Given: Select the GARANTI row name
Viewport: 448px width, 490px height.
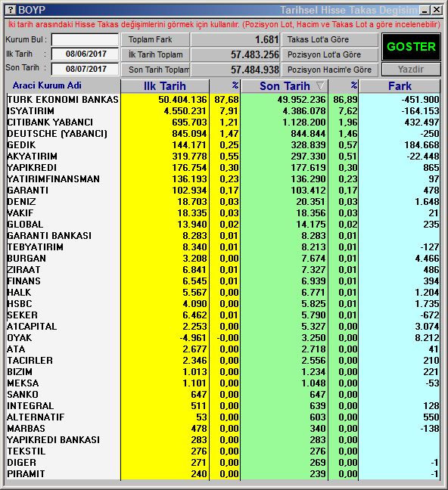Looking at the screenshot, I should point(28,191).
